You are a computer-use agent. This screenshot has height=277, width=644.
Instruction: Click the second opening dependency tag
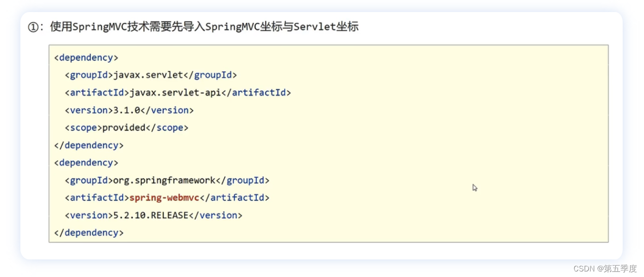point(86,163)
